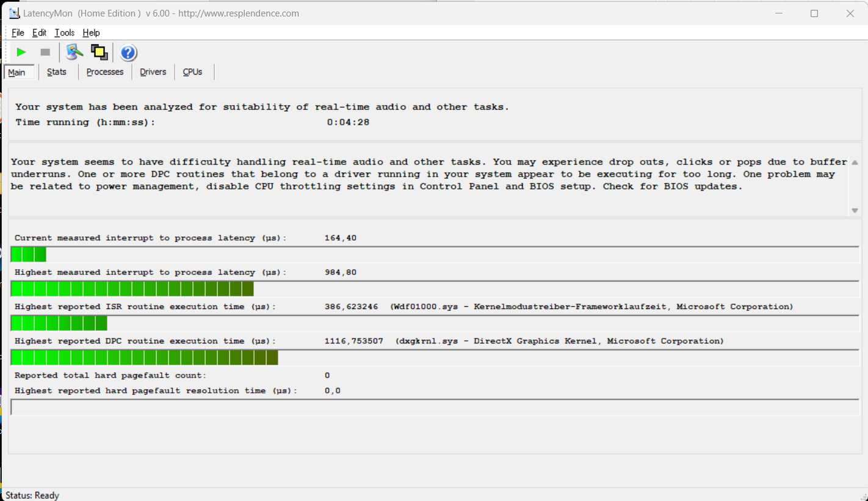Click the dxgkrnl.sys driver text
This screenshot has height=501, width=868.
click(560, 341)
